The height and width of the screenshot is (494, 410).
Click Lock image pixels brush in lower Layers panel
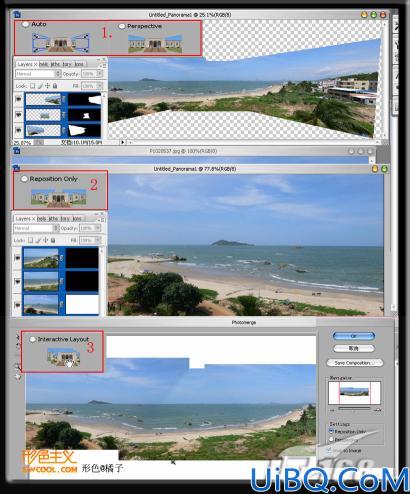pyautogui.click(x=38, y=240)
